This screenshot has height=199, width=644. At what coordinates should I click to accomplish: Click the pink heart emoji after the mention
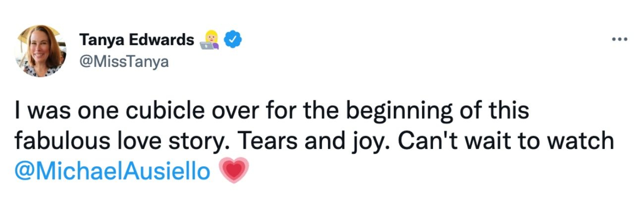234,170
